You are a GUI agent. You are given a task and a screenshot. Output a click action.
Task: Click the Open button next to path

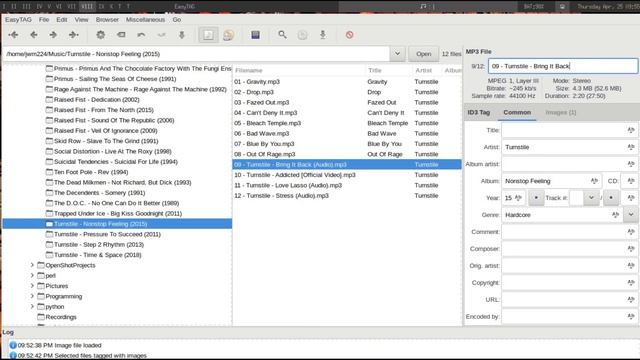tap(423, 54)
